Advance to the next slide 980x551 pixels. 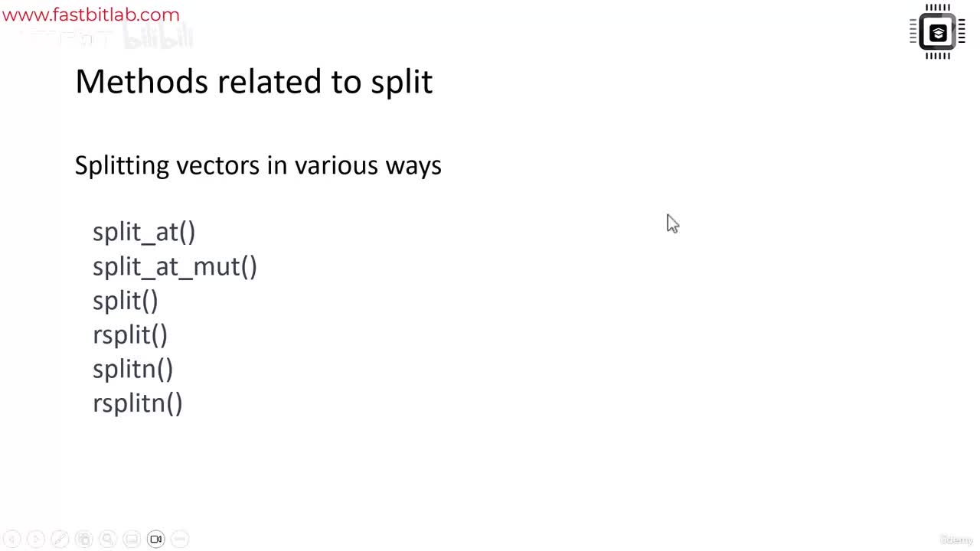pyautogui.click(x=35, y=540)
